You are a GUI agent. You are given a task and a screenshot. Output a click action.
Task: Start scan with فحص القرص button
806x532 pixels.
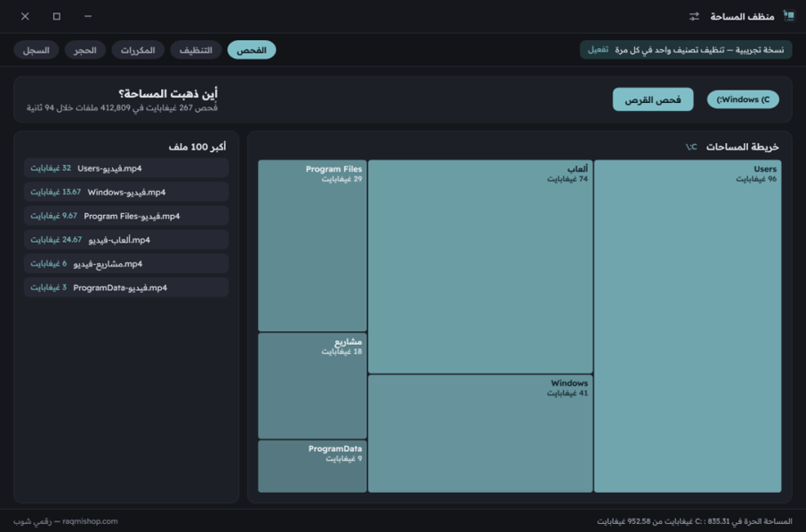(653, 99)
